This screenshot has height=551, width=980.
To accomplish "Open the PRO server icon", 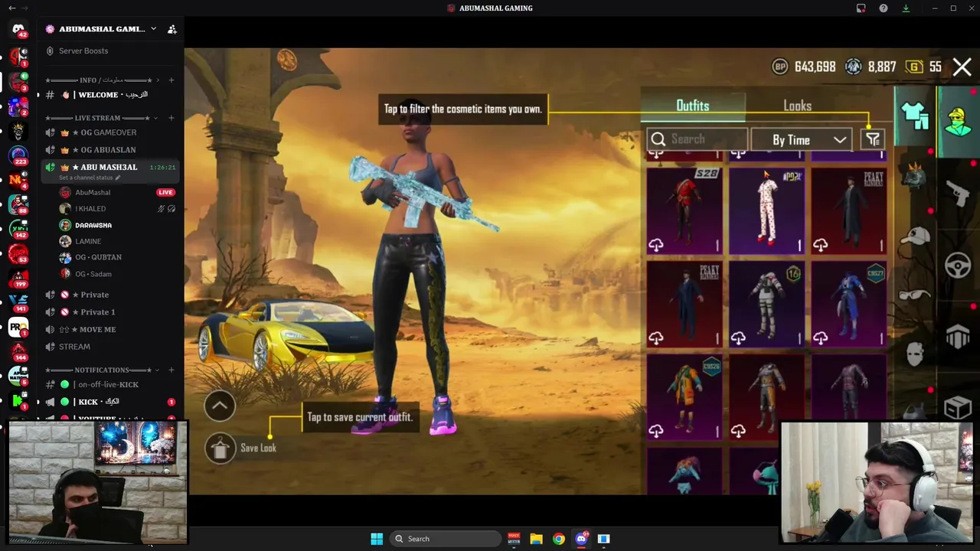I will tap(18, 328).
